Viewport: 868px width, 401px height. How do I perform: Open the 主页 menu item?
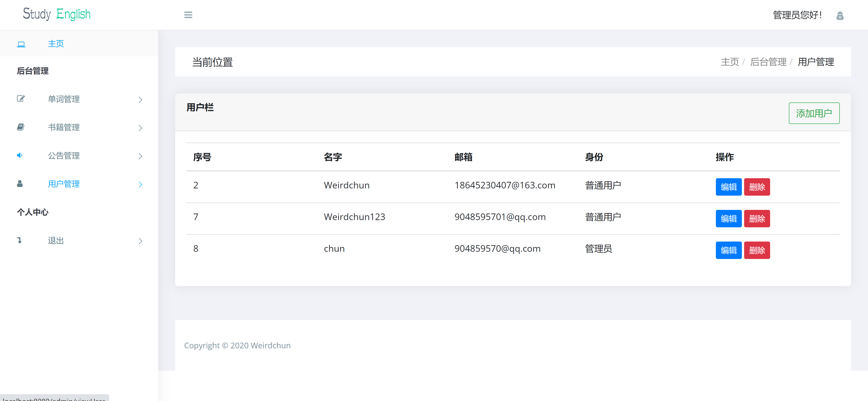tap(56, 43)
